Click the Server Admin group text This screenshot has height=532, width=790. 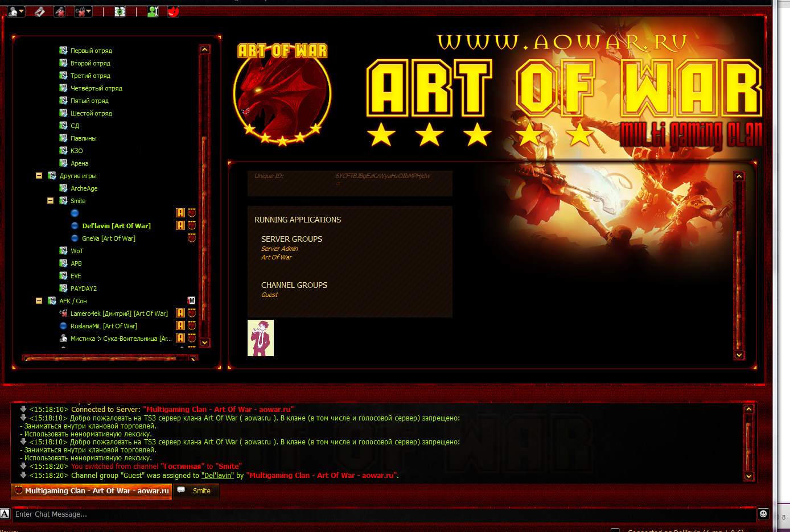point(279,249)
